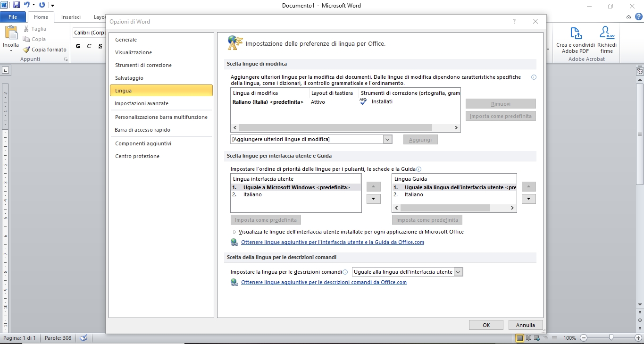Viewport: 644px width, 344px height.
Task: Select Barra di accesso rapido category
Action: (x=161, y=130)
